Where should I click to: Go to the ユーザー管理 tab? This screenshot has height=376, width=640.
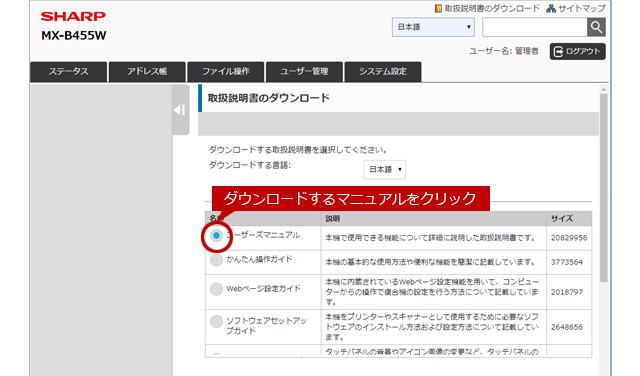point(304,72)
